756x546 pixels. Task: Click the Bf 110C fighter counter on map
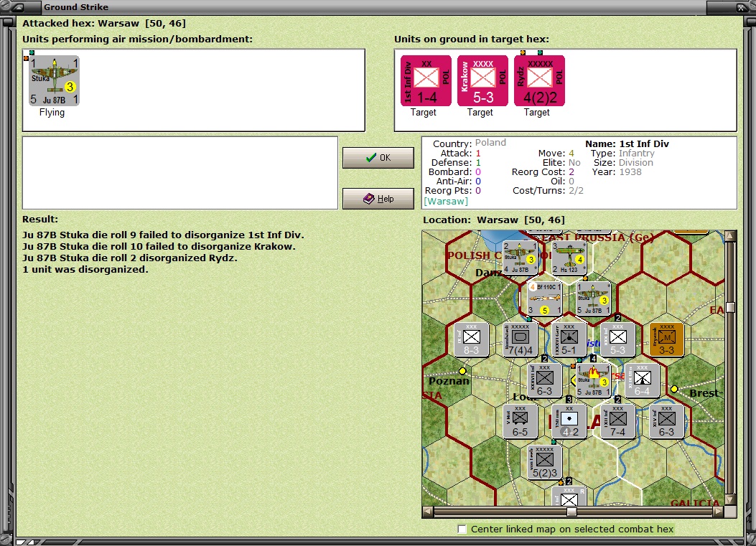545,298
